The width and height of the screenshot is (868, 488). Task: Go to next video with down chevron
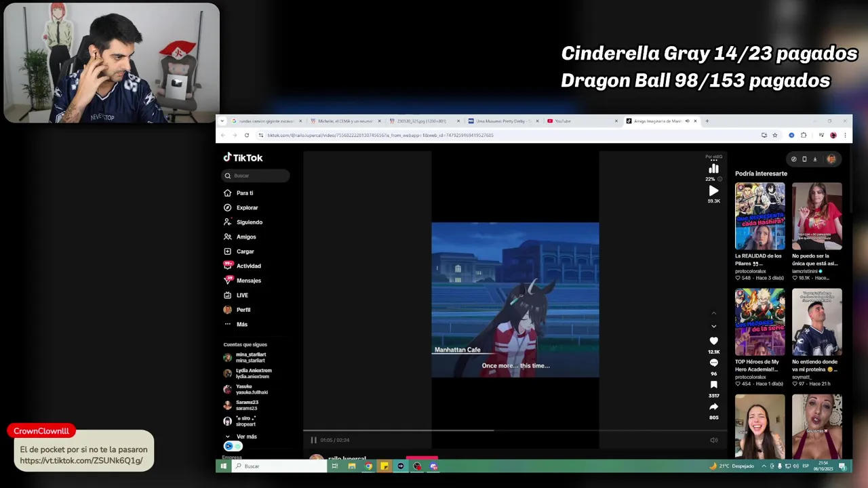click(x=713, y=326)
